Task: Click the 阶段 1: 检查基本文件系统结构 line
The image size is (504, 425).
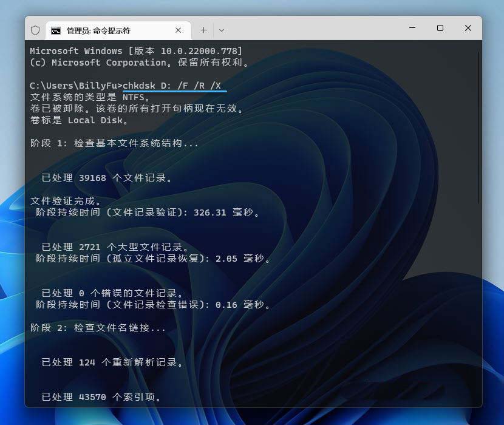Action: click(114, 144)
